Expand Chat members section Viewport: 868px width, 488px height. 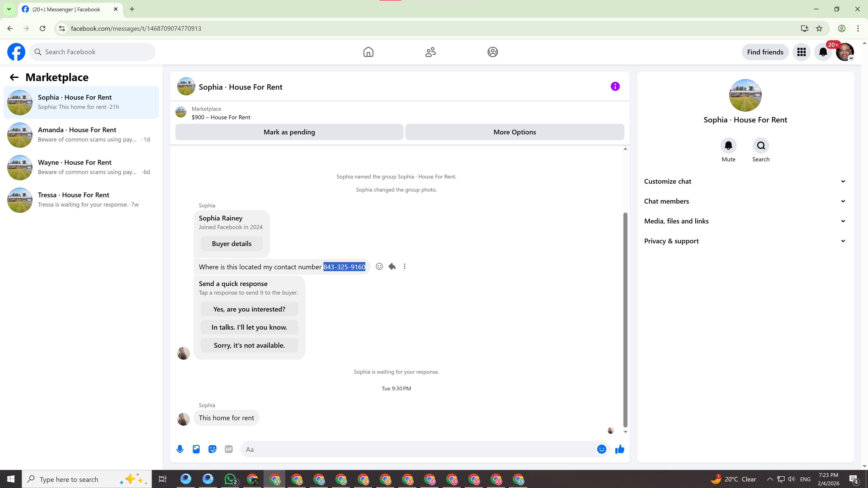coord(745,201)
